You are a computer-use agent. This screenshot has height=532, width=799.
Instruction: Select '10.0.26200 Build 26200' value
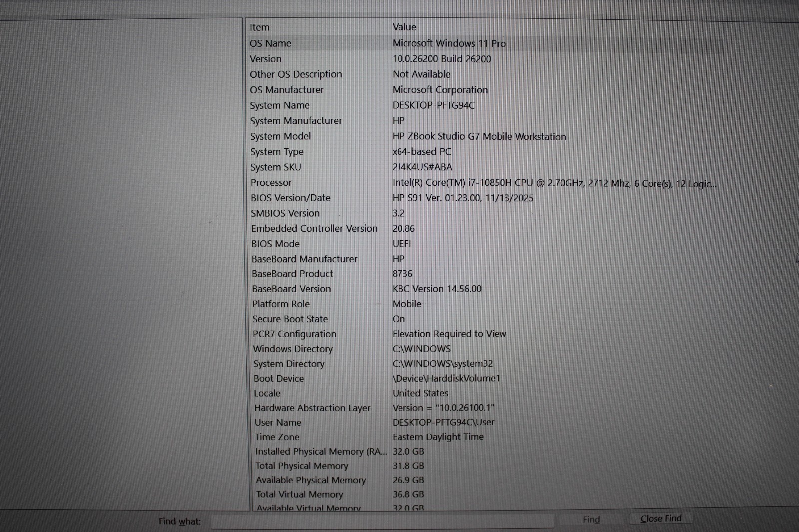442,59
